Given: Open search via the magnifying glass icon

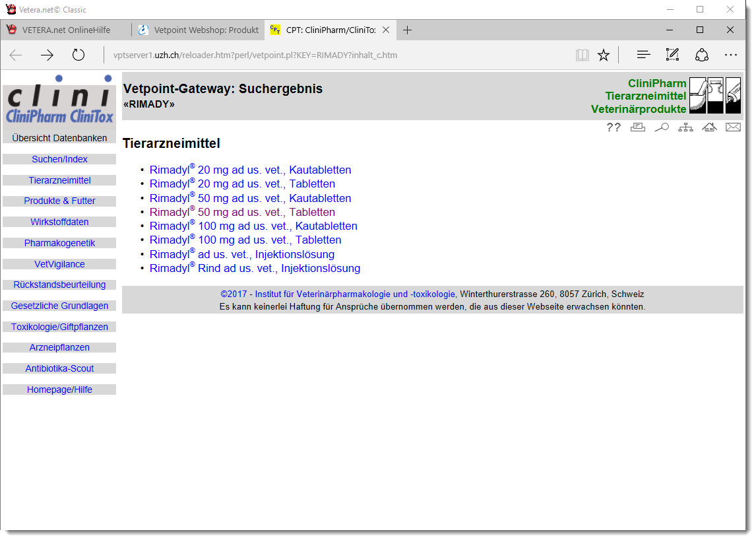Looking at the screenshot, I should pyautogui.click(x=661, y=127).
